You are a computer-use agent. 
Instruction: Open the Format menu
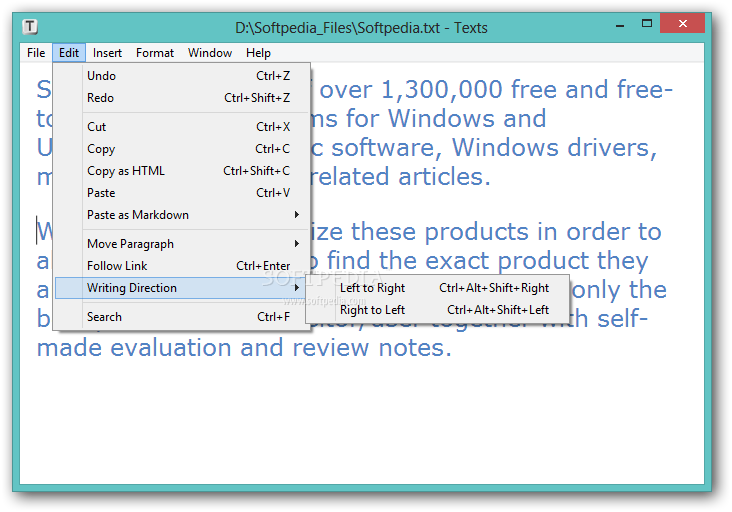(155, 53)
